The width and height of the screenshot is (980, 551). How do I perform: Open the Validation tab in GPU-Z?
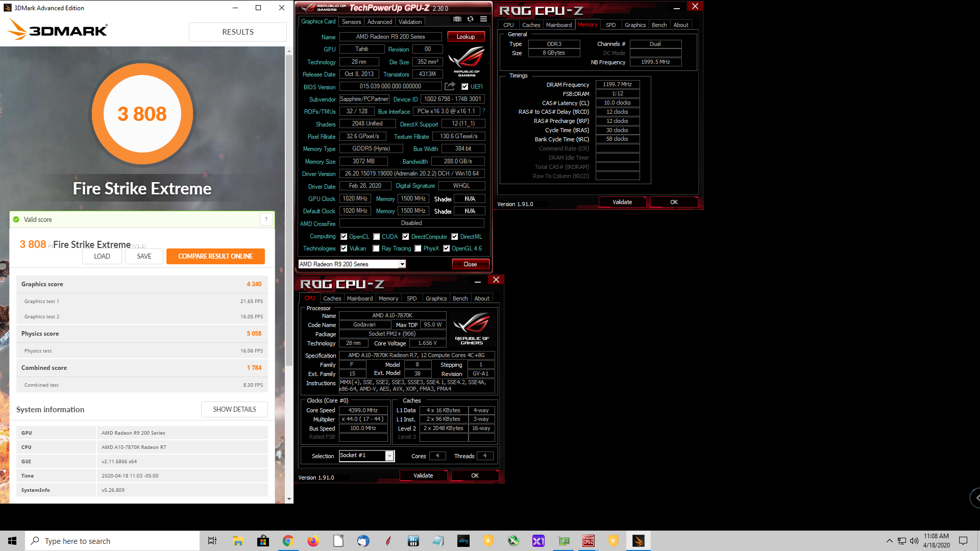[410, 22]
